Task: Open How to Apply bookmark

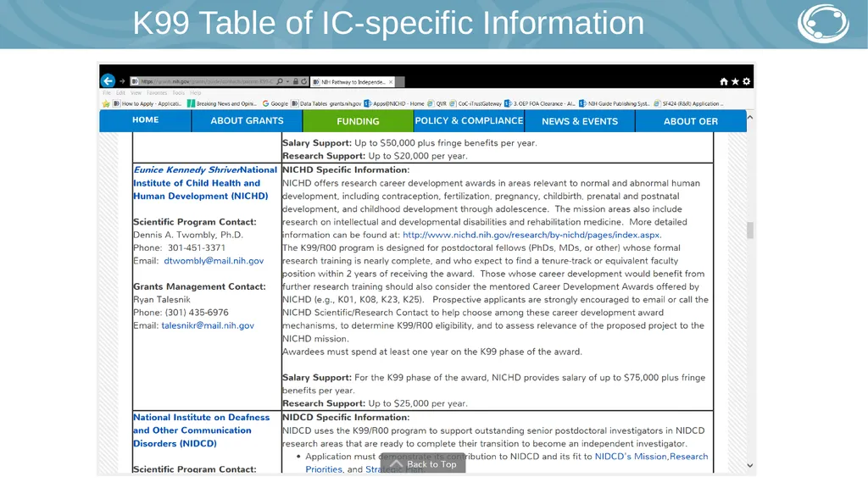Action: pyautogui.click(x=147, y=103)
